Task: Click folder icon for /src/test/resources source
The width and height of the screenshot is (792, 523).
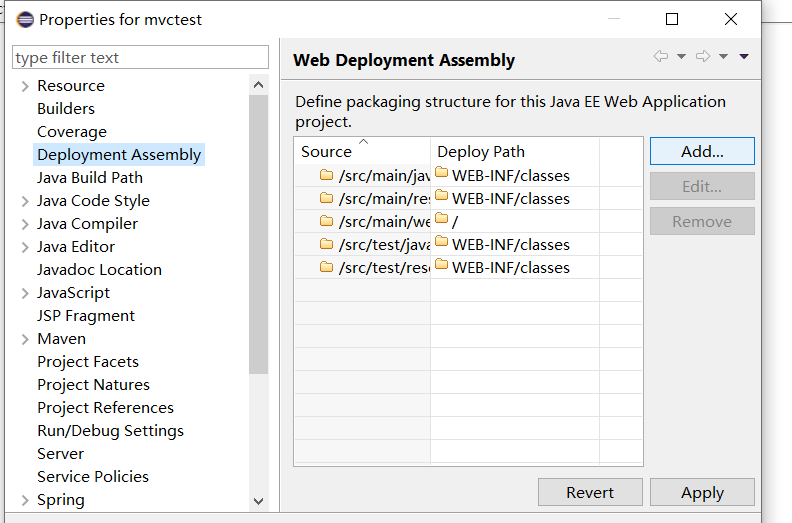Action: (x=326, y=267)
